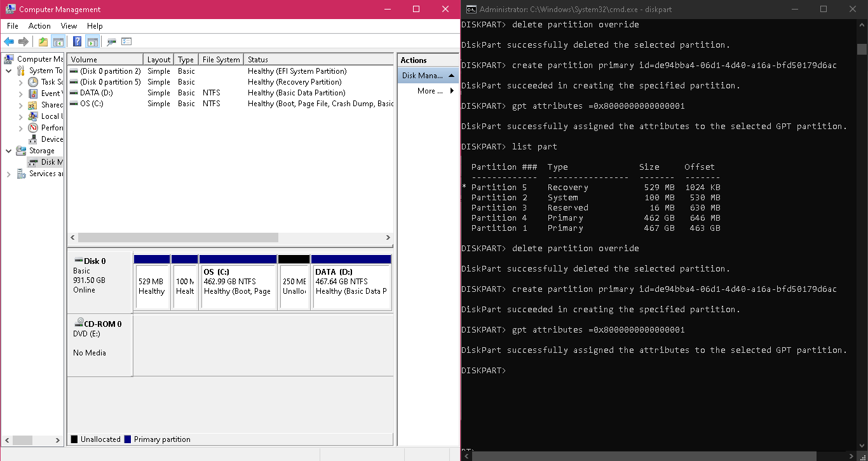Toggle the Show/Hide Console Tree icon
The height and width of the screenshot is (461, 868).
58,41
